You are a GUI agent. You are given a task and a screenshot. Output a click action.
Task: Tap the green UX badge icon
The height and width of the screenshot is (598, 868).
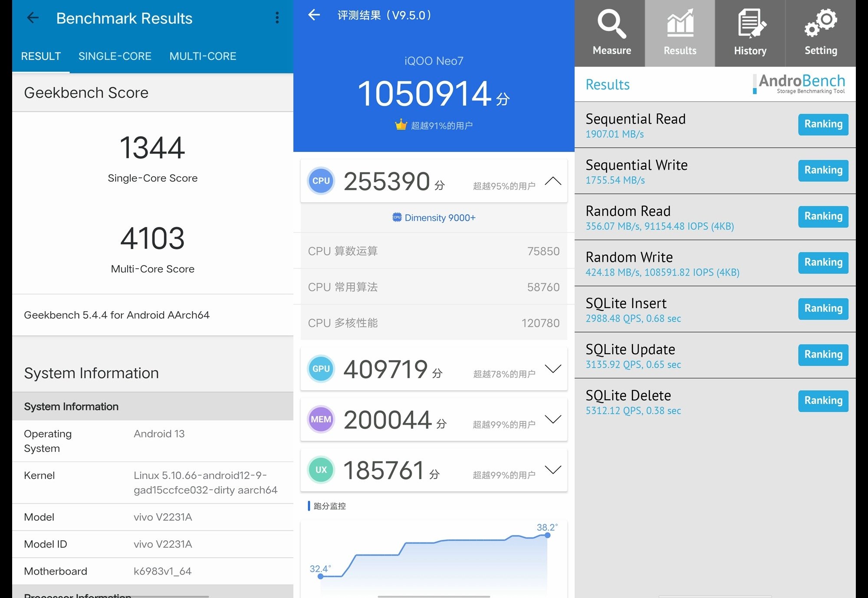click(321, 470)
